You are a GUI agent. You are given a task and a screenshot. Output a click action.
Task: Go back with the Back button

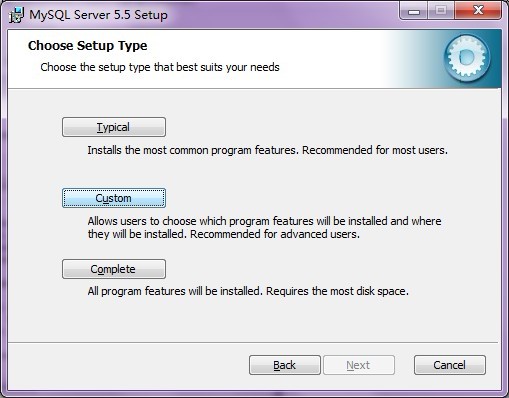pos(285,365)
